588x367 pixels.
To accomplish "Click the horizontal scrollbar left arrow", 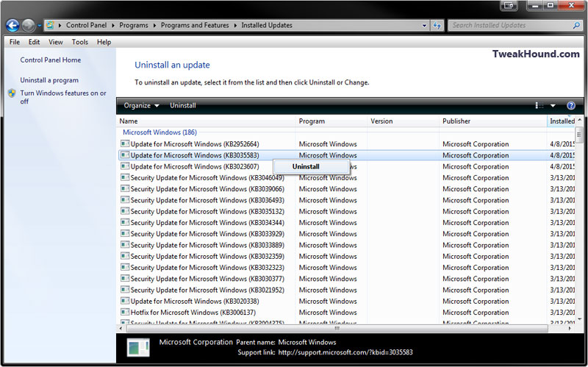I will click(x=121, y=328).
